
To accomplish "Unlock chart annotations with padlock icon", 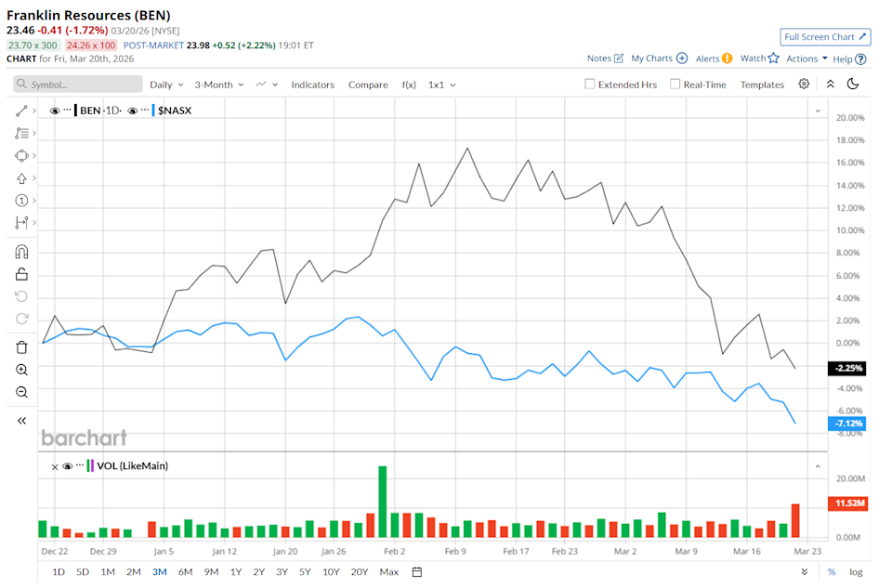I will [20, 273].
